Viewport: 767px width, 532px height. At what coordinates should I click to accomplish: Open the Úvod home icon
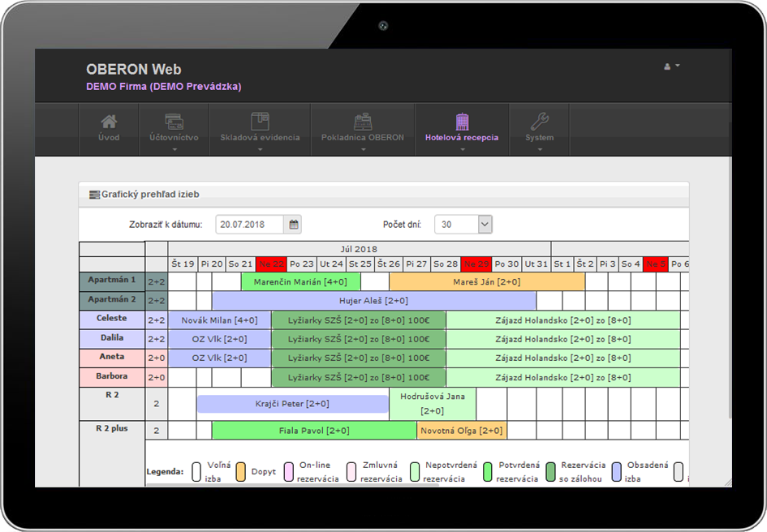click(109, 122)
